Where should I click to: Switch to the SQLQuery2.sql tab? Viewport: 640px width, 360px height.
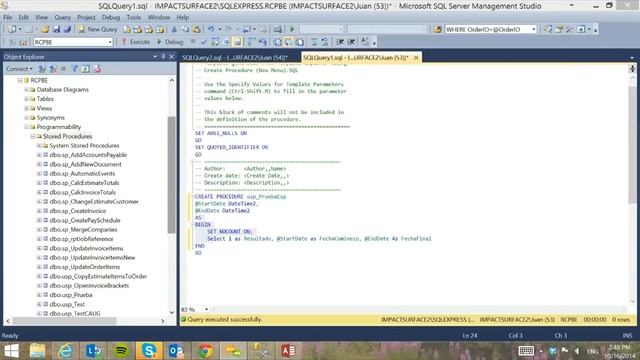[235, 58]
